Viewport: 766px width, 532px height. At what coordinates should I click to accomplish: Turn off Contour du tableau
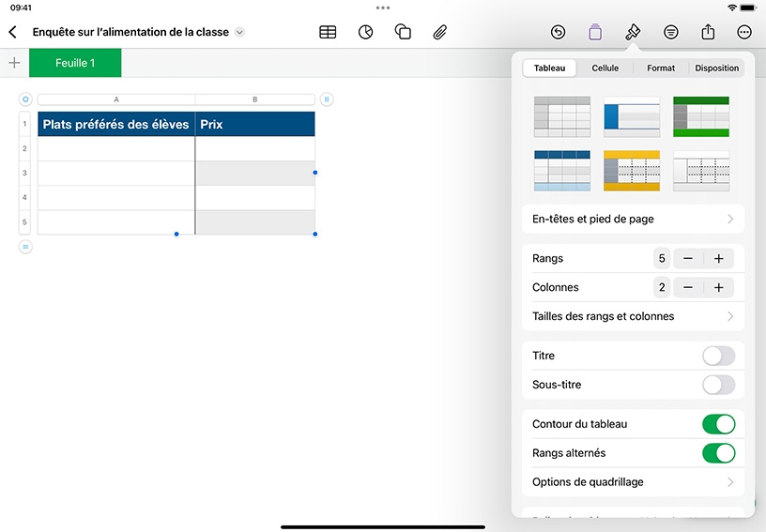(x=719, y=424)
